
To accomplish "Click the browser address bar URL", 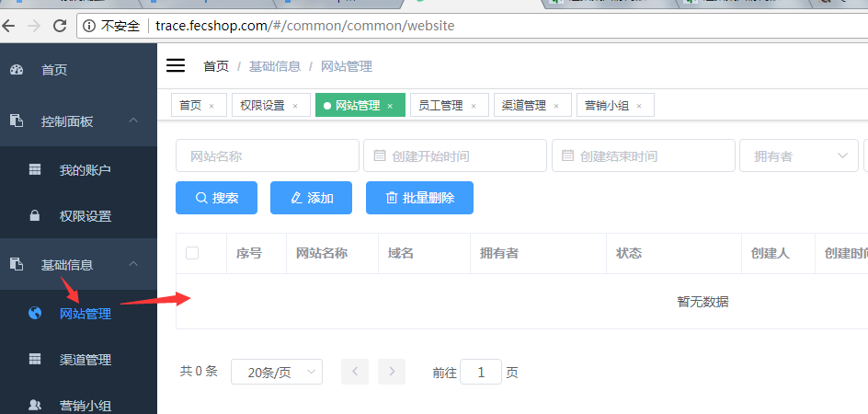I will click(x=305, y=26).
